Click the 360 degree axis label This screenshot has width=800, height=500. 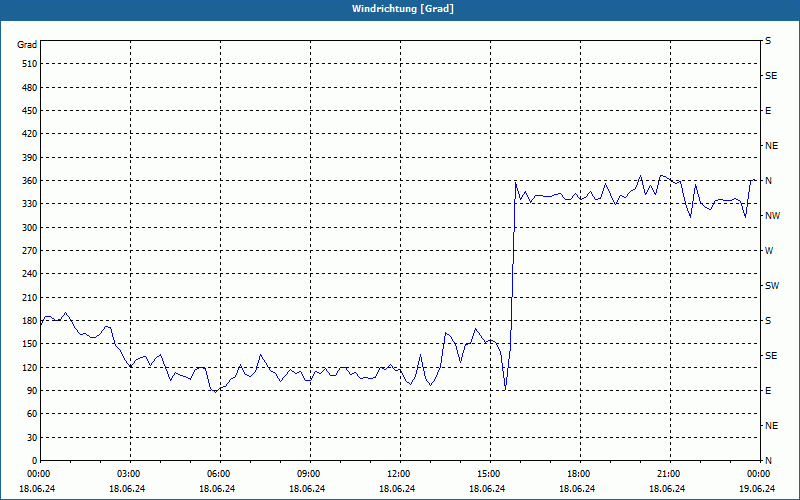coord(30,181)
